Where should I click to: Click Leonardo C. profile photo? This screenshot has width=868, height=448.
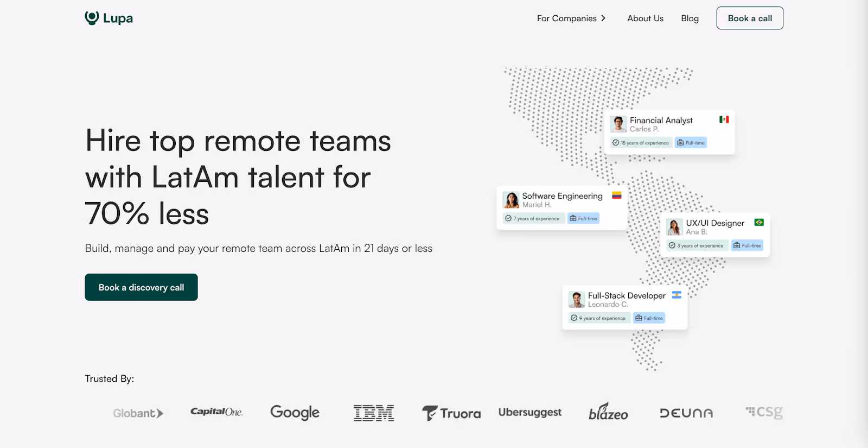pos(576,299)
